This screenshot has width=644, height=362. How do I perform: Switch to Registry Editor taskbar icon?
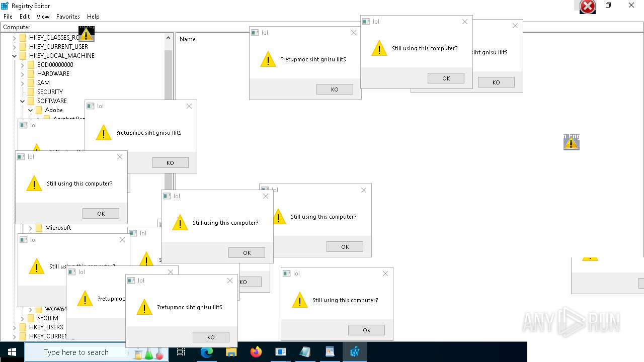pyautogui.click(x=355, y=352)
